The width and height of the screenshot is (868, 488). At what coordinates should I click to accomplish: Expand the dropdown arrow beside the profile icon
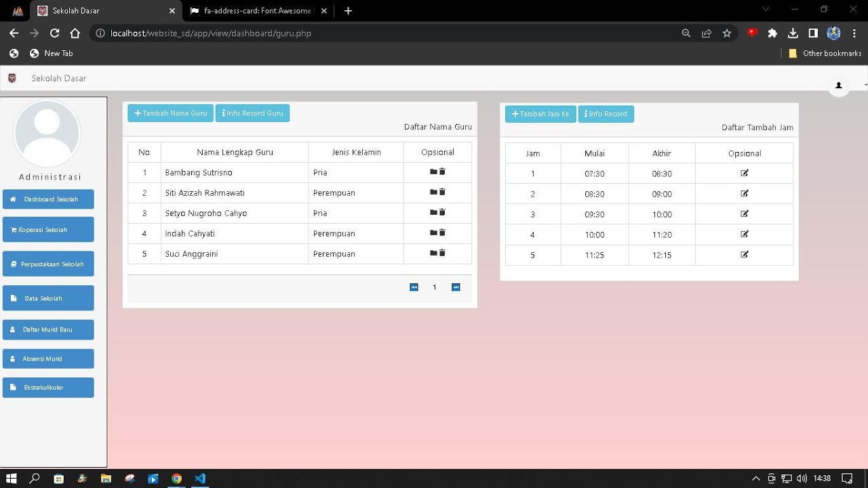pyautogui.click(x=865, y=85)
